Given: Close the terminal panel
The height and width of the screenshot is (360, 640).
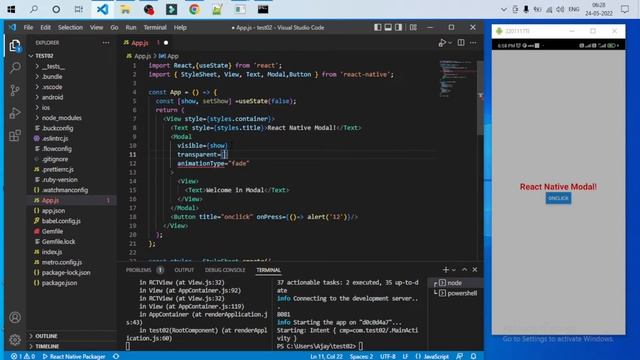Looking at the screenshot, I should (x=475, y=269).
